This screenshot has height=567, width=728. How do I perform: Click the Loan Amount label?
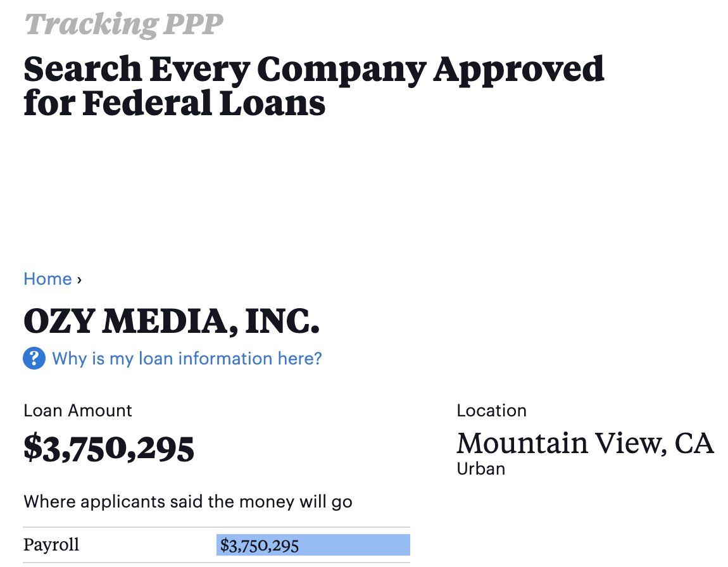pyautogui.click(x=78, y=411)
